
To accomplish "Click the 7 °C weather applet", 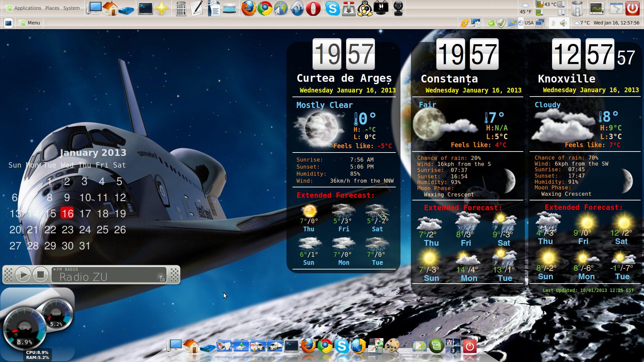I will [x=582, y=23].
